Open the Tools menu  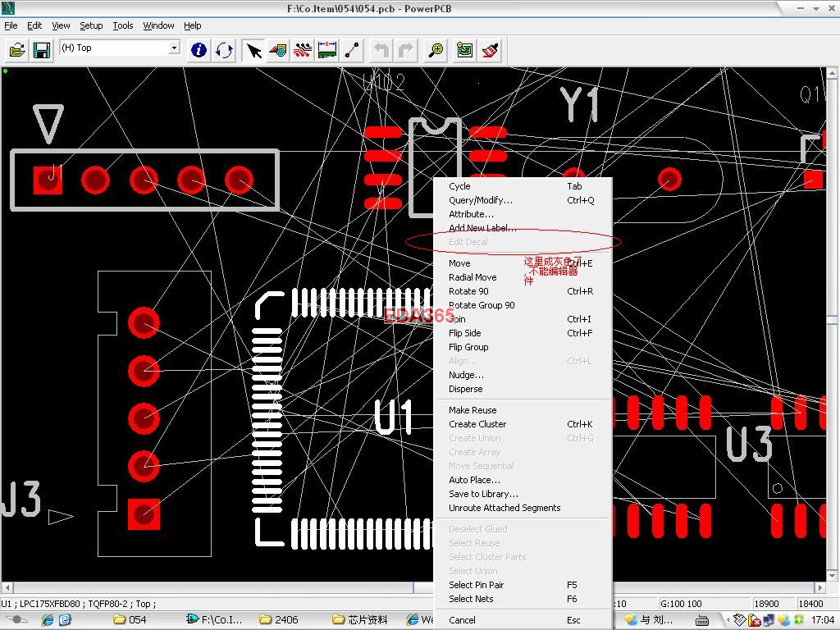point(123,25)
